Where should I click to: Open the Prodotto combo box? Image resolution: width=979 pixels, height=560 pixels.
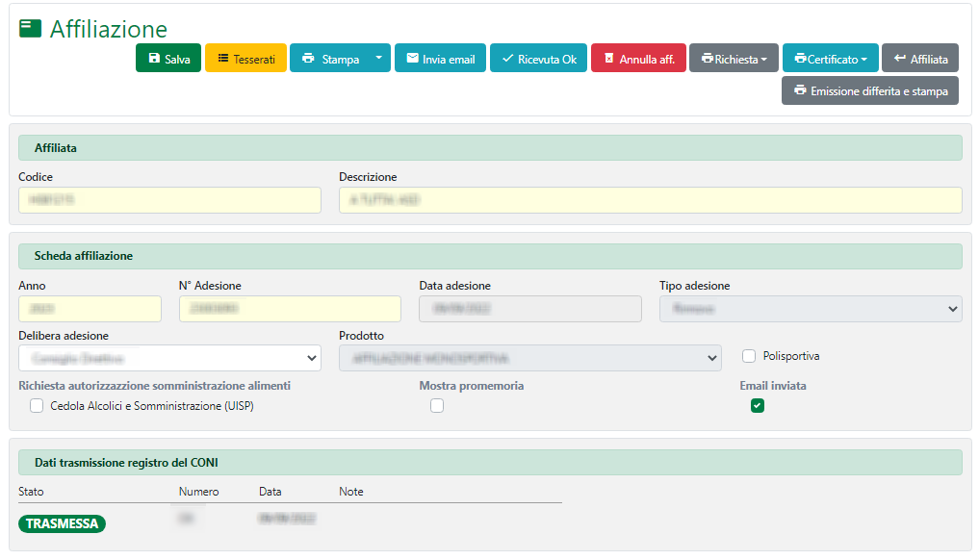pyautogui.click(x=529, y=358)
